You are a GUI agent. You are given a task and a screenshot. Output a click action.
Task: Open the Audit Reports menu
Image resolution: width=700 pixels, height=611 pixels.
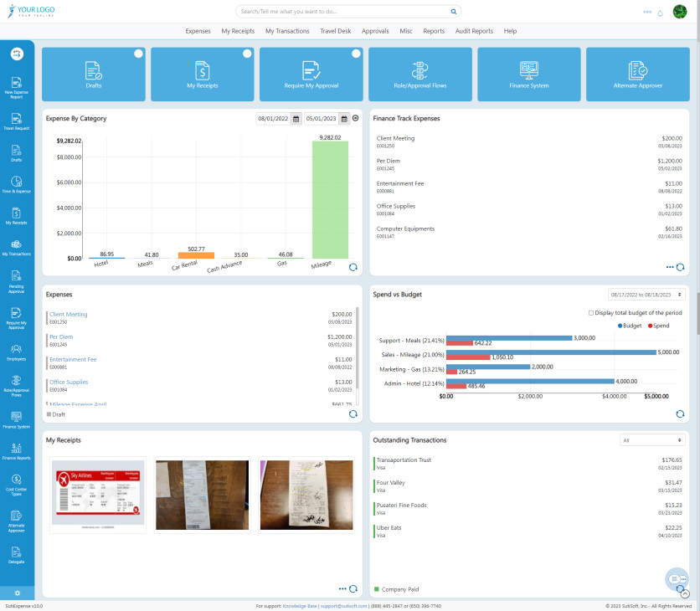(x=474, y=31)
